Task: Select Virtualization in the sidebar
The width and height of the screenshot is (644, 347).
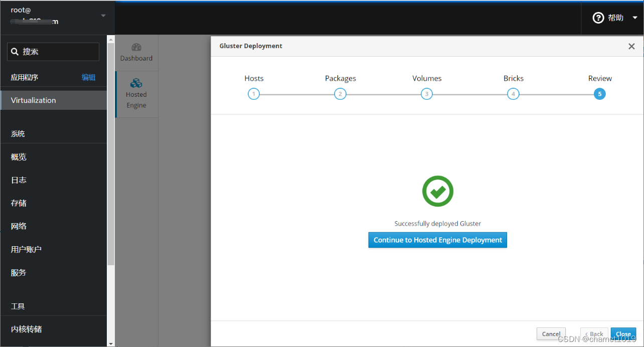Action: (54, 100)
